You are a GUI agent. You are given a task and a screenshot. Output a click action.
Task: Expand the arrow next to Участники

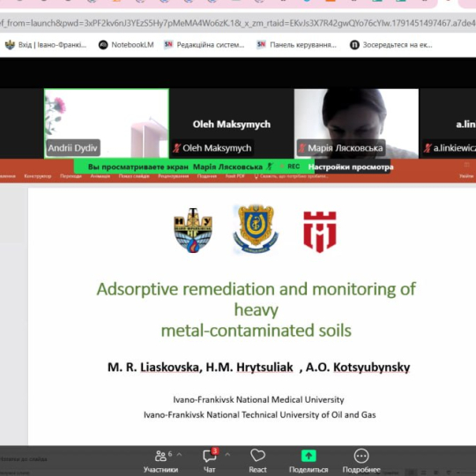pyautogui.click(x=179, y=455)
